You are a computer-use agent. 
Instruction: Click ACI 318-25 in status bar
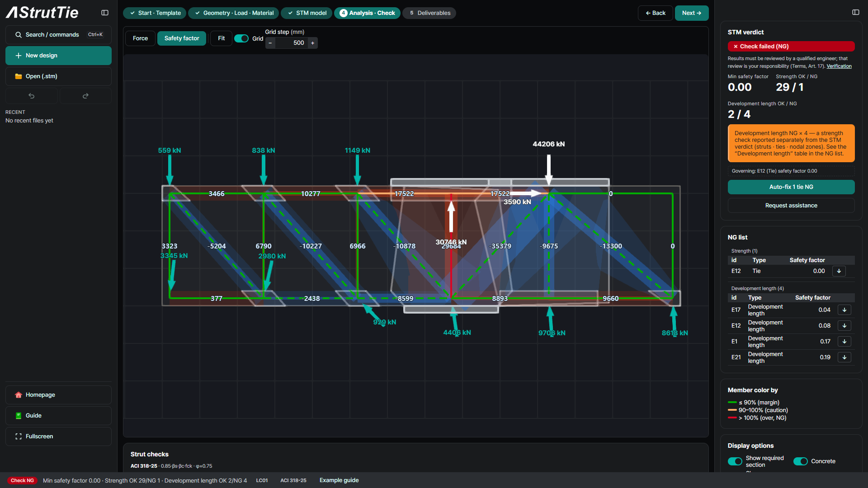tap(293, 480)
